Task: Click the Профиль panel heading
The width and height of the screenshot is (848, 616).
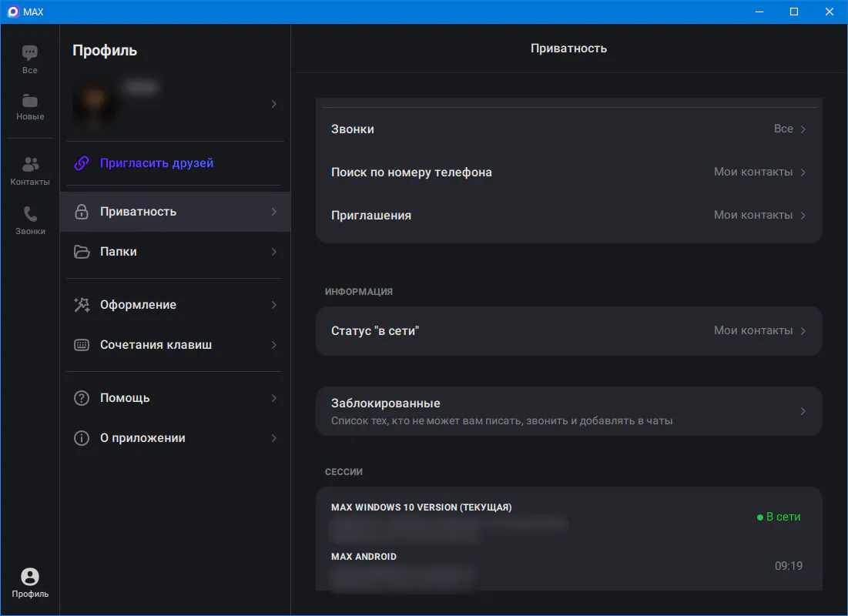Action: (105, 50)
